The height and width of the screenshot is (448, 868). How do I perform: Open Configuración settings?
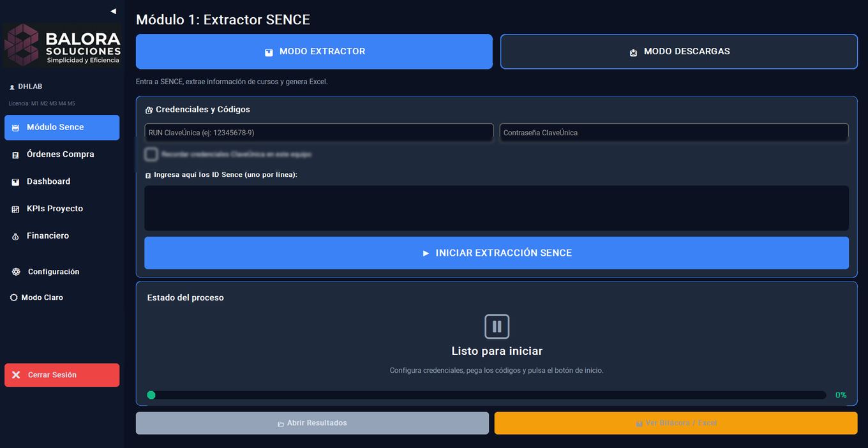tap(62, 272)
